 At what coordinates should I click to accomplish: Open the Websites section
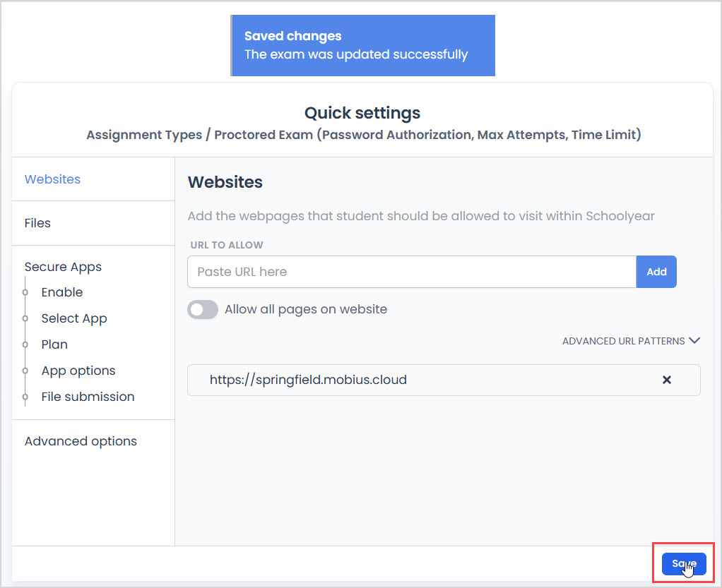tap(52, 179)
